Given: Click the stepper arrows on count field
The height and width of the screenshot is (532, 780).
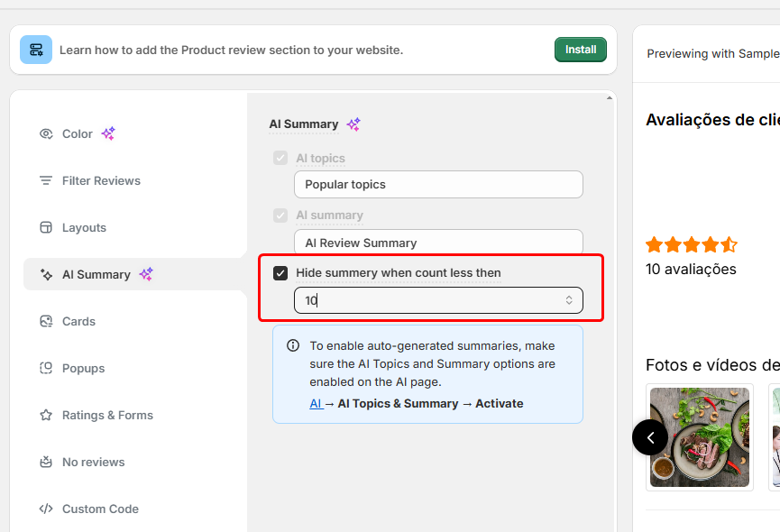Looking at the screenshot, I should pos(569,300).
